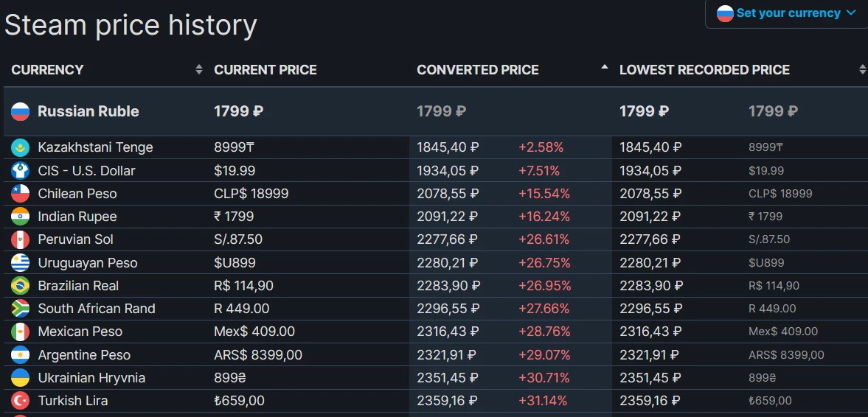
Task: Select the Turkish Lira currency name
Action: click(x=72, y=401)
